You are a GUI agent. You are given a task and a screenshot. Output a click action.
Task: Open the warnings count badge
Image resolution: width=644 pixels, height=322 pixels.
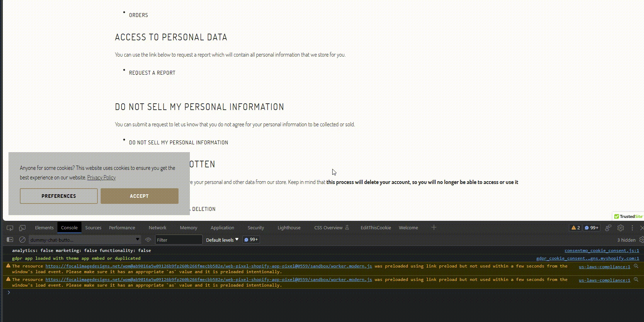pyautogui.click(x=576, y=228)
